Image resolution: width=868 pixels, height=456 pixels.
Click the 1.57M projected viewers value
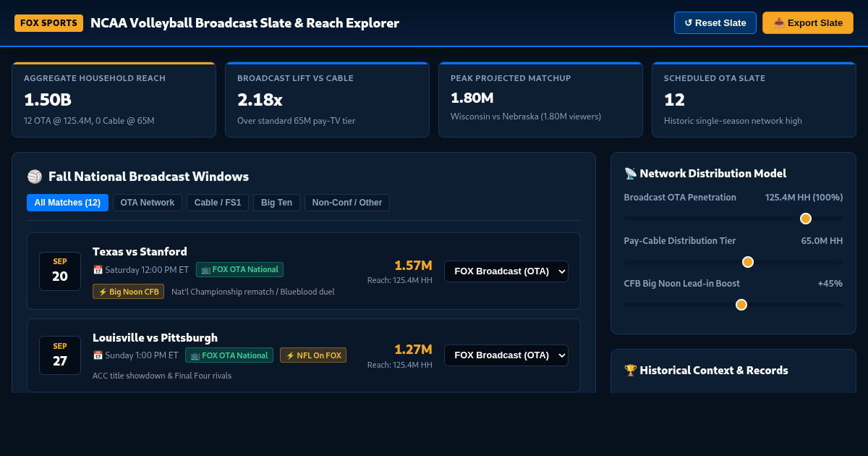413,266
